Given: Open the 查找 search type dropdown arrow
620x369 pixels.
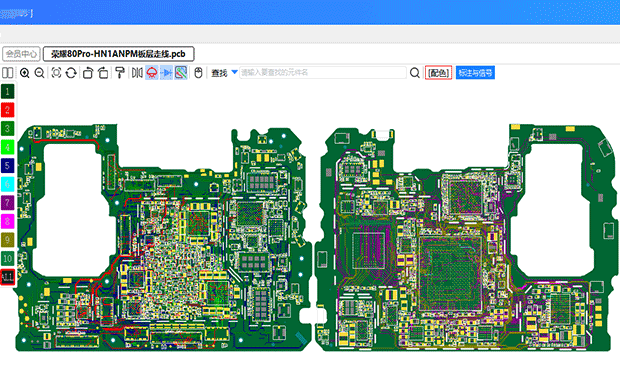Looking at the screenshot, I should [234, 72].
